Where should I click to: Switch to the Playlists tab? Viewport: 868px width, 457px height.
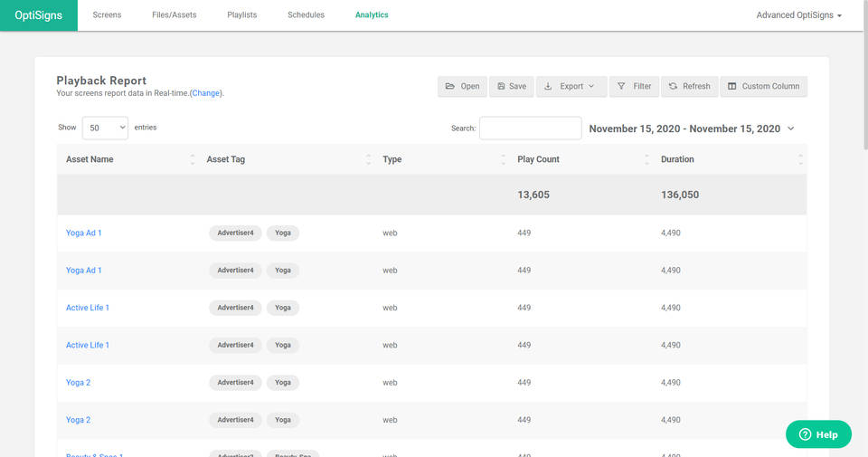pyautogui.click(x=241, y=15)
